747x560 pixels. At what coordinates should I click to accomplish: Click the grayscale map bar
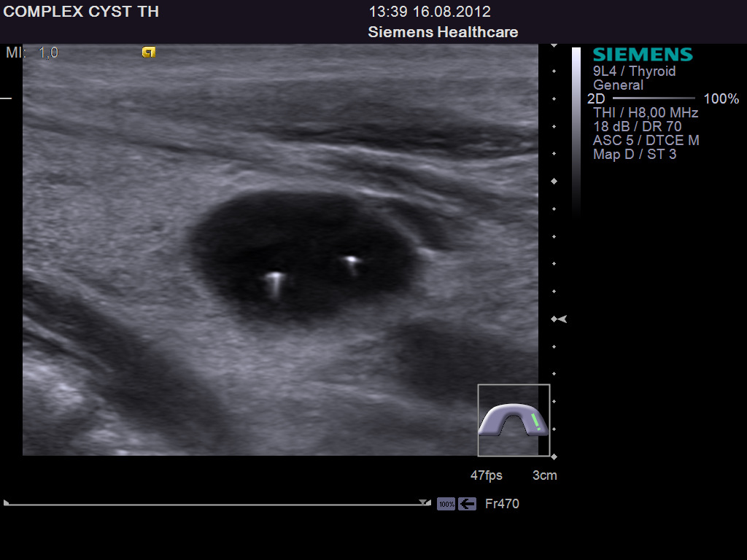click(x=576, y=124)
